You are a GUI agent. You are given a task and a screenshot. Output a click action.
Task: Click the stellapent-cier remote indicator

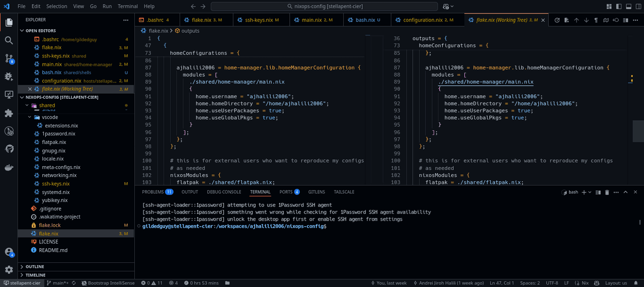[x=21, y=283]
